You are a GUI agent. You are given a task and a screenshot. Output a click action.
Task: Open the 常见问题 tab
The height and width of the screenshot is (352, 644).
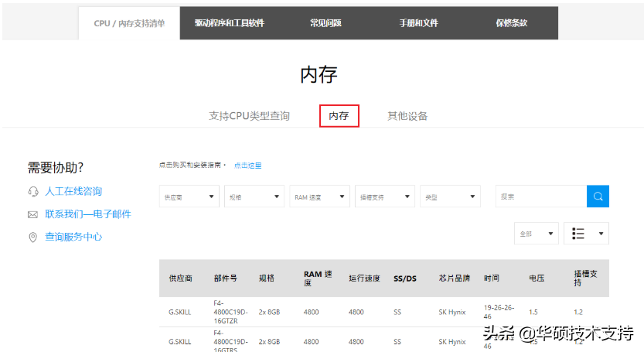(x=325, y=23)
